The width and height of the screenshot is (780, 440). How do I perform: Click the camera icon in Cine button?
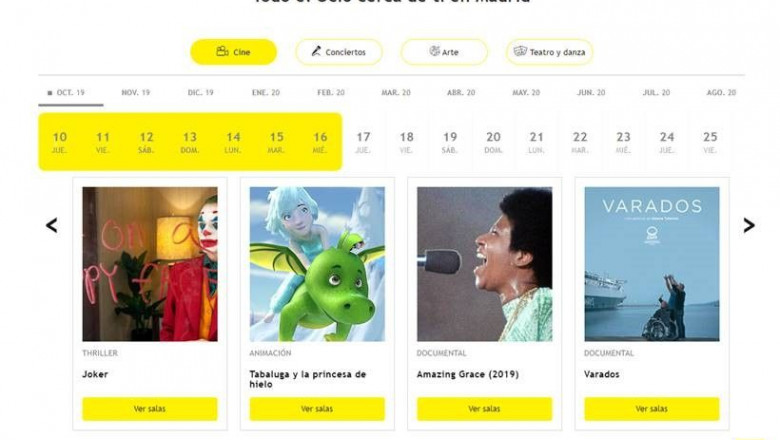222,51
